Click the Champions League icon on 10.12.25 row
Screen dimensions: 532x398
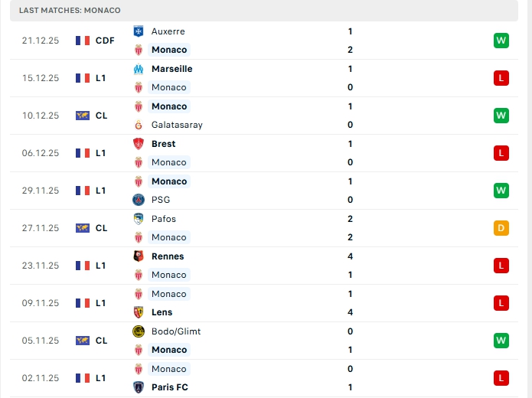[x=83, y=116]
